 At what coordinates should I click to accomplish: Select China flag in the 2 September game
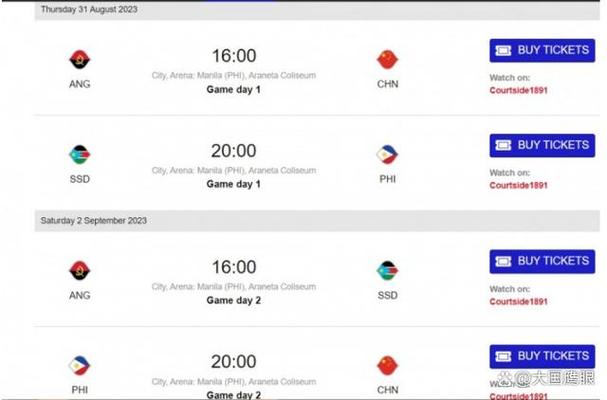[387, 365]
